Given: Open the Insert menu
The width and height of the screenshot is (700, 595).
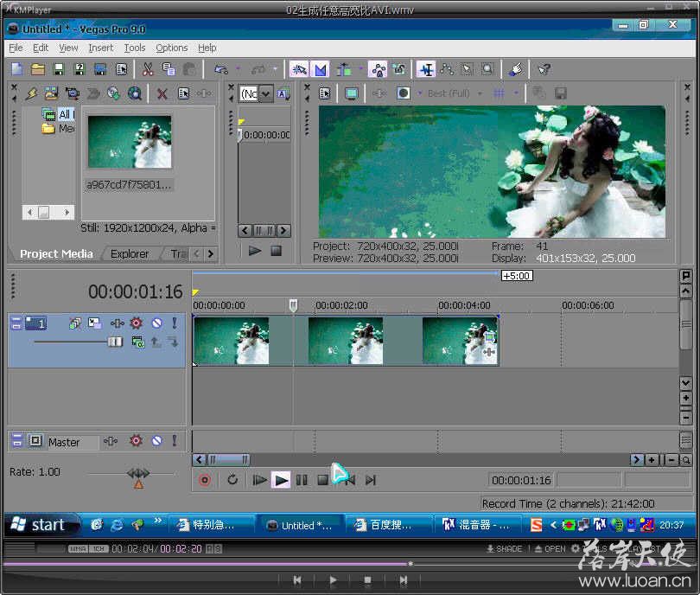Looking at the screenshot, I should coord(101,48).
